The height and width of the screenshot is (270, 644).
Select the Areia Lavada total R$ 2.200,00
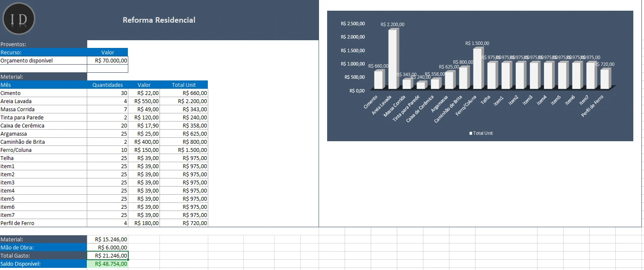(184, 101)
